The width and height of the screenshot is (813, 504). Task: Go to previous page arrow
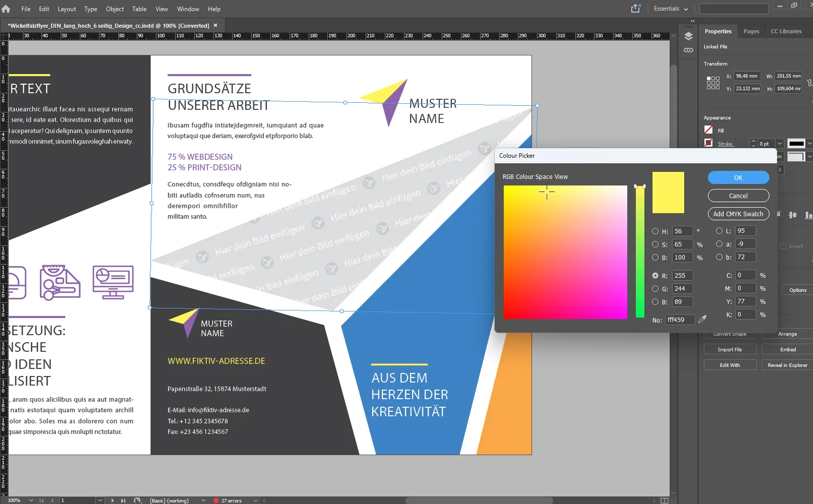(52, 500)
